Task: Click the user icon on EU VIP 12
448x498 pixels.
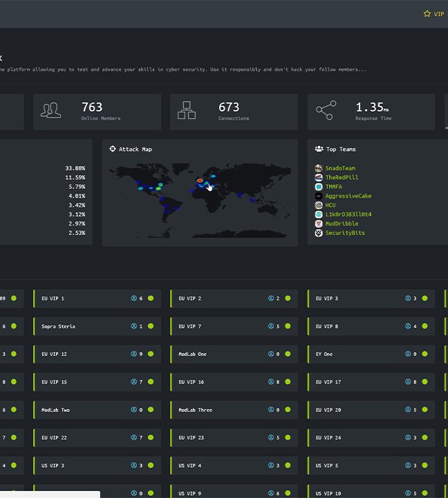Action: (134, 354)
